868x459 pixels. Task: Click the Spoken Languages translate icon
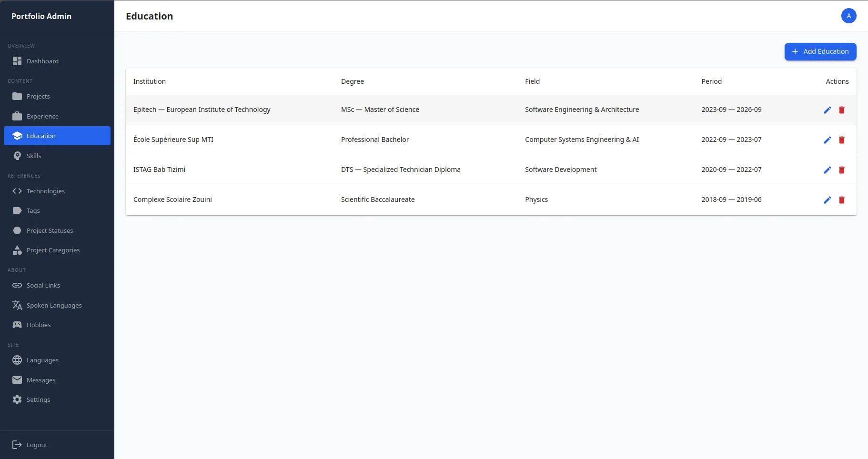coord(17,305)
